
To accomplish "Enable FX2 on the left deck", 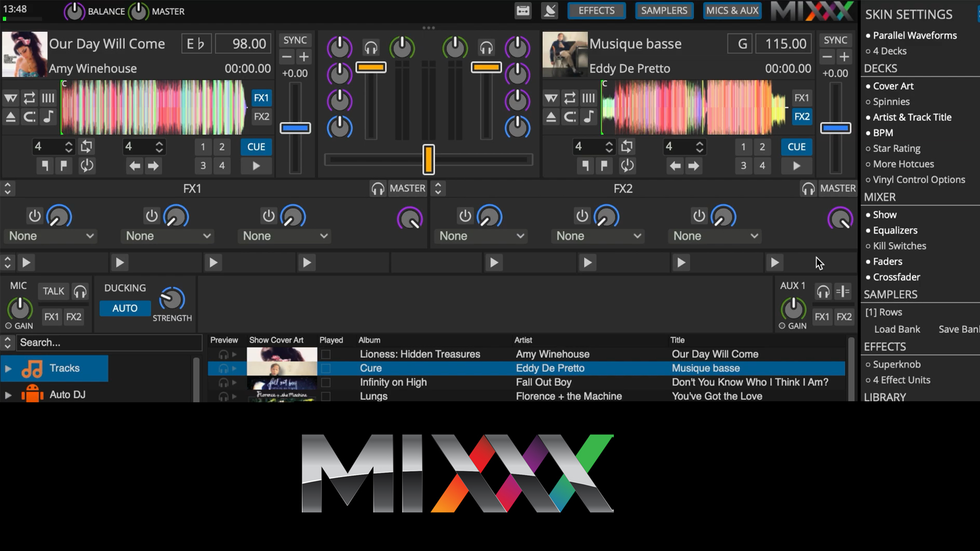I will [x=261, y=116].
